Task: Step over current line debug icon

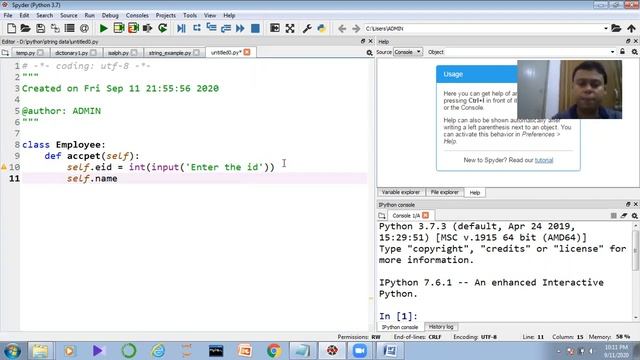Action: pyautogui.click(x=197, y=28)
